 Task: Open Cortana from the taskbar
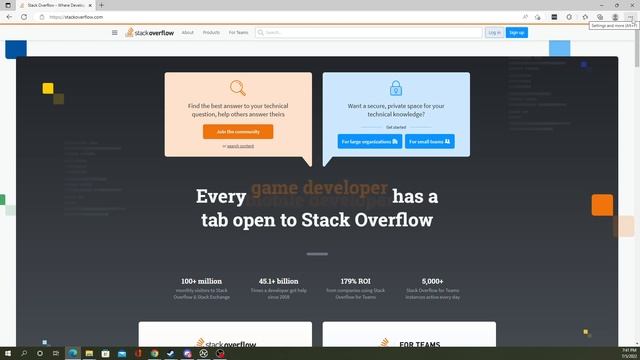tap(40, 353)
